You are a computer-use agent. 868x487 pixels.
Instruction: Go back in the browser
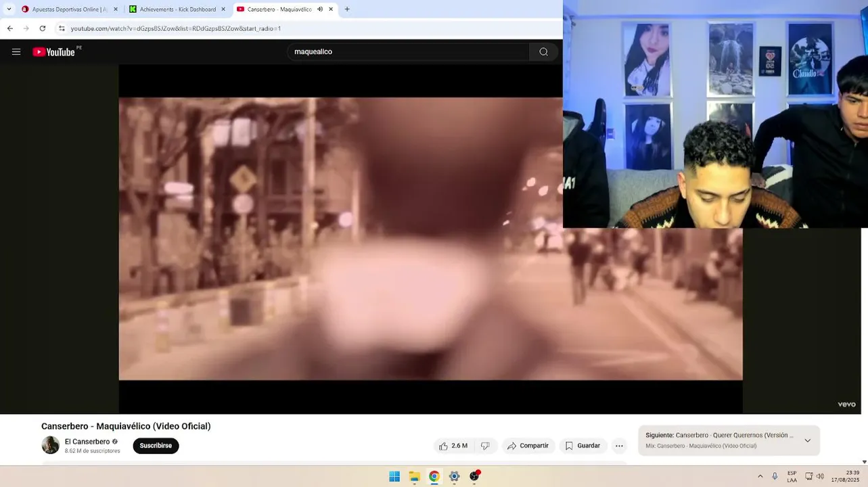tap(9, 28)
